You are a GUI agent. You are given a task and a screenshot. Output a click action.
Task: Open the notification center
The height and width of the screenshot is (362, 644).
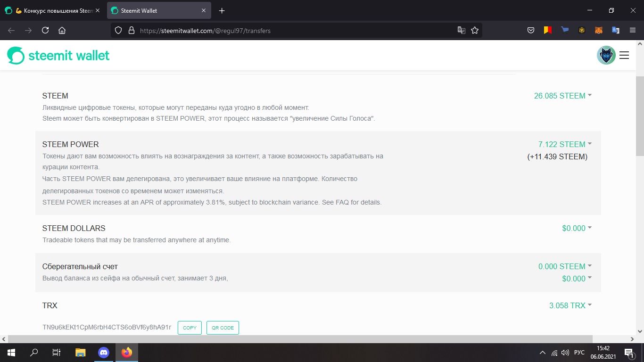point(629,353)
